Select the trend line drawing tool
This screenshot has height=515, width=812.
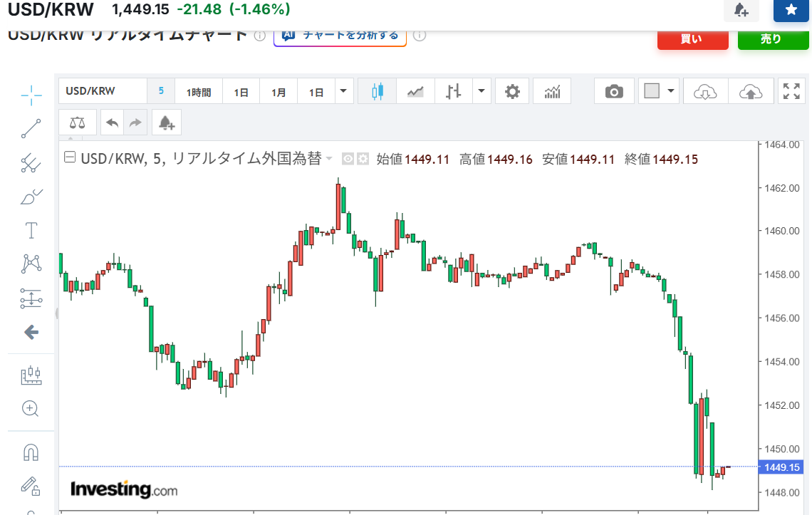pyautogui.click(x=31, y=129)
